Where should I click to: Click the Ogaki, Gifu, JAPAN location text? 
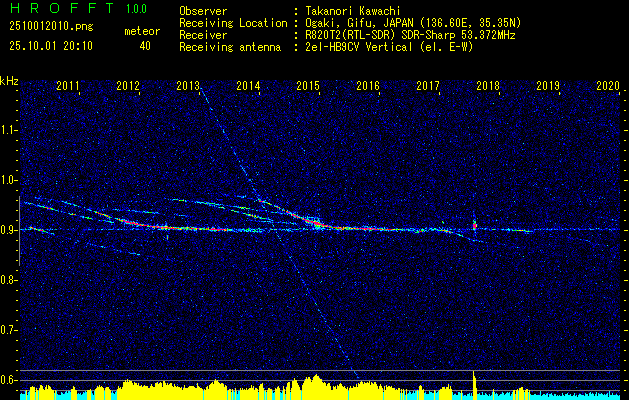[413, 23]
